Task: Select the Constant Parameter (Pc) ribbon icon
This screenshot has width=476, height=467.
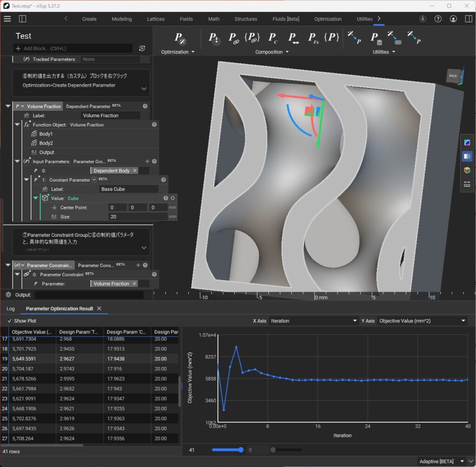Action: coord(273,39)
